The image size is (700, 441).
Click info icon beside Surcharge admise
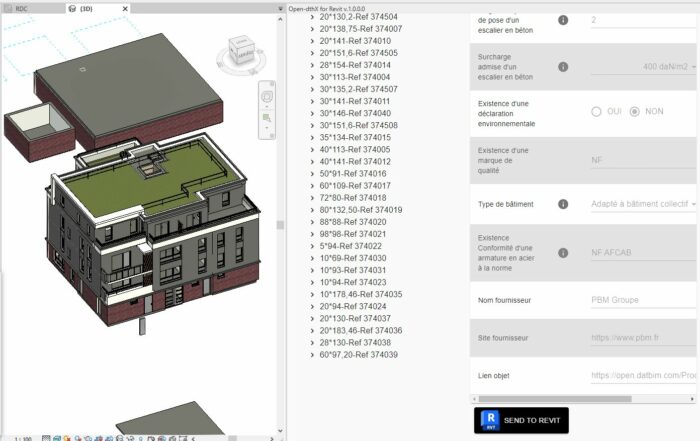point(563,66)
